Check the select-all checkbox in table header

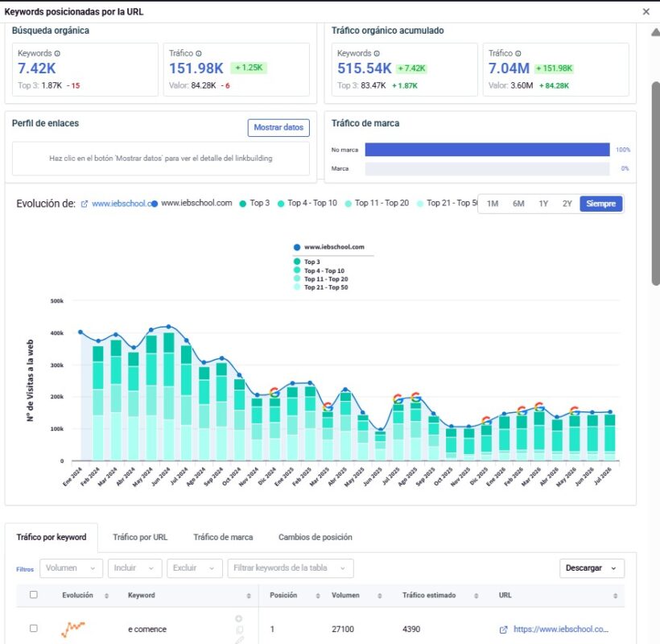(x=34, y=595)
